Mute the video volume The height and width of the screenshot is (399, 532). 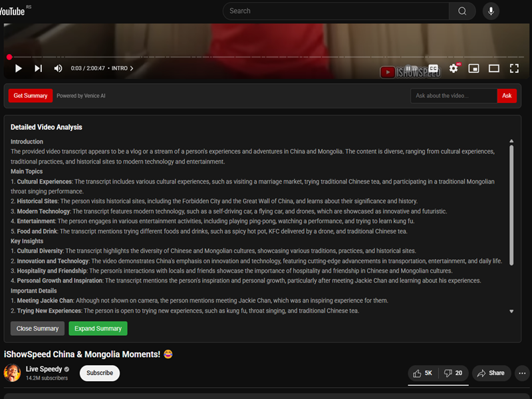pos(59,68)
